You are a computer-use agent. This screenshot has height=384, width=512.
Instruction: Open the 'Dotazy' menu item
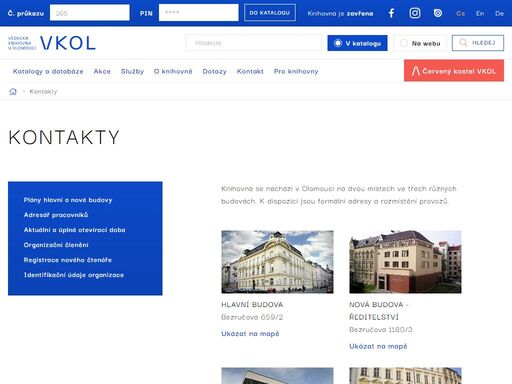pyautogui.click(x=214, y=71)
